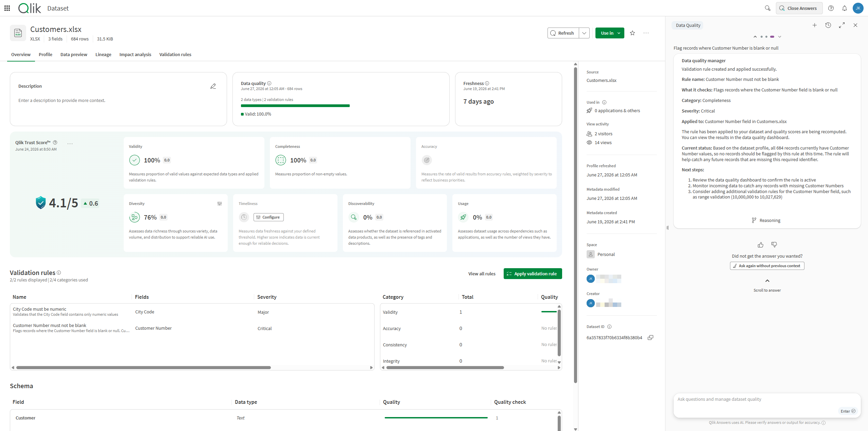Screen dimensions: 868x431
Task: Start a new conversation with plus icon
Action: pos(815,25)
